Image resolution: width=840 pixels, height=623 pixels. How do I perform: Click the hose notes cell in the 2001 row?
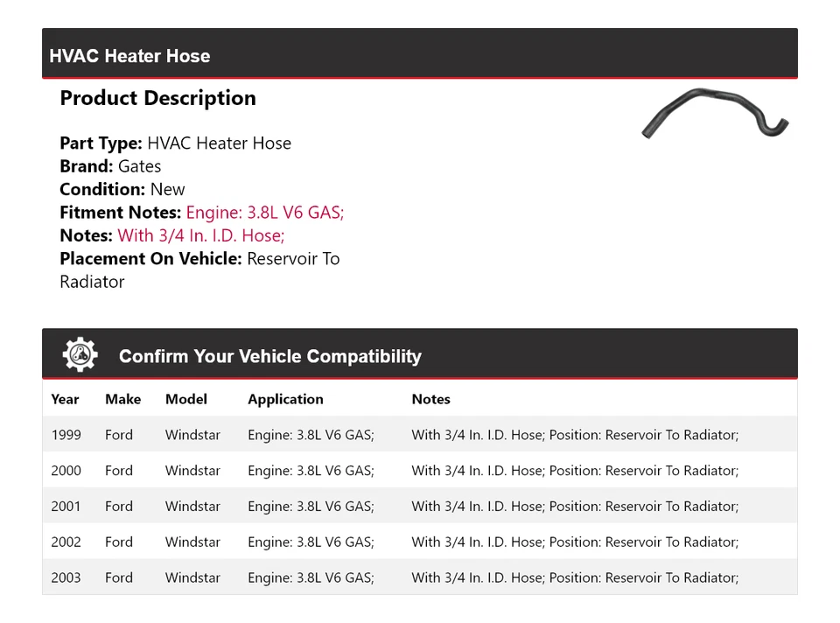pos(575,507)
